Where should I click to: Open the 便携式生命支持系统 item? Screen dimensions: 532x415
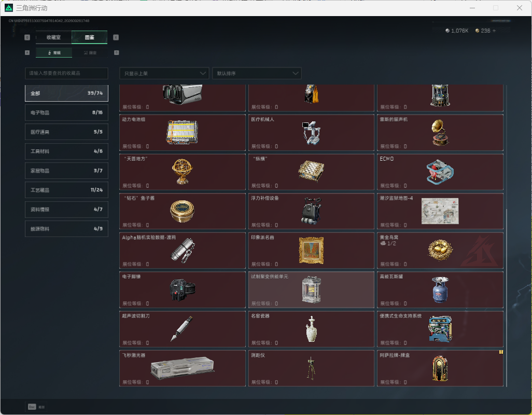tap(440, 329)
